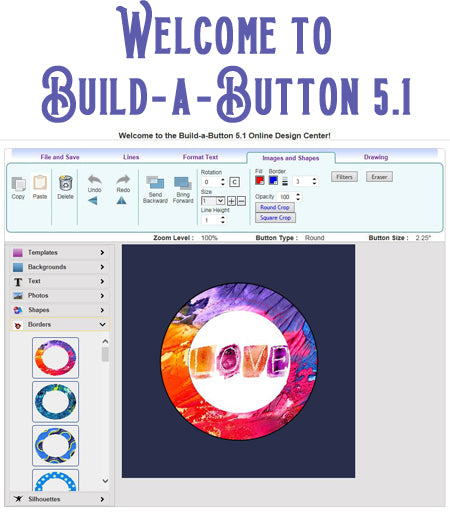Image resolution: width=450 pixels, height=513 pixels.
Task: Click the Opacity stepper arrows
Action: (298, 197)
